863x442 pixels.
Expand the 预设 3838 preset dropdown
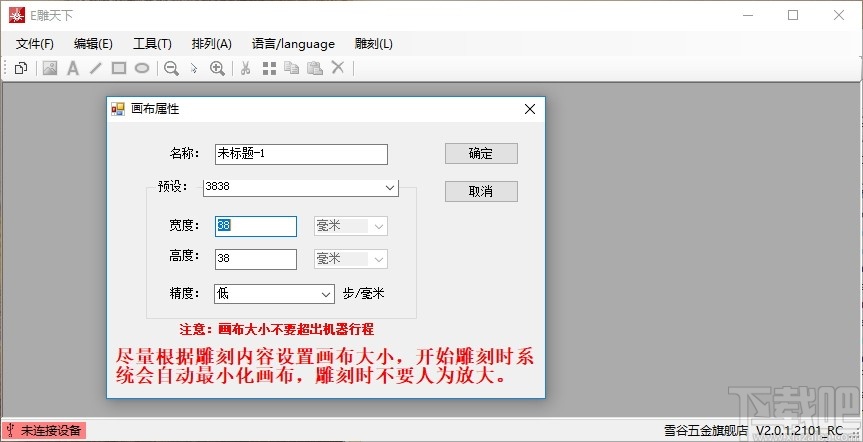tap(390, 188)
